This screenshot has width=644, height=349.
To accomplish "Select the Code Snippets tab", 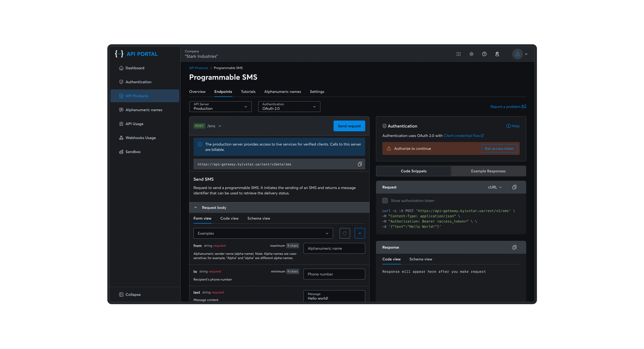I will click(x=414, y=171).
